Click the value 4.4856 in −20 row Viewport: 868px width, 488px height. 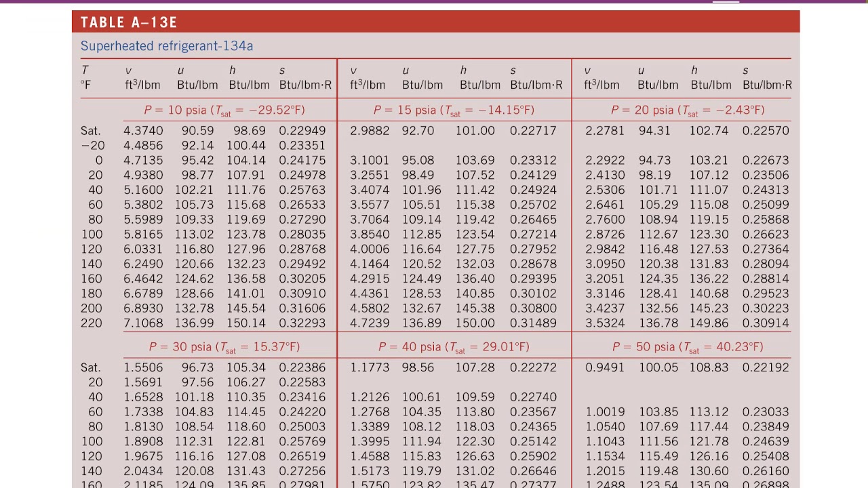click(x=143, y=145)
